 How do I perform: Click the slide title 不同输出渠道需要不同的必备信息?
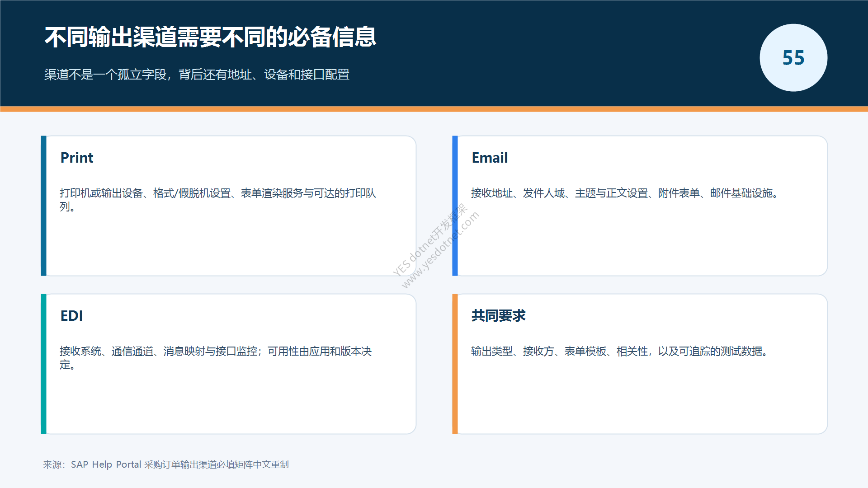[210, 37]
